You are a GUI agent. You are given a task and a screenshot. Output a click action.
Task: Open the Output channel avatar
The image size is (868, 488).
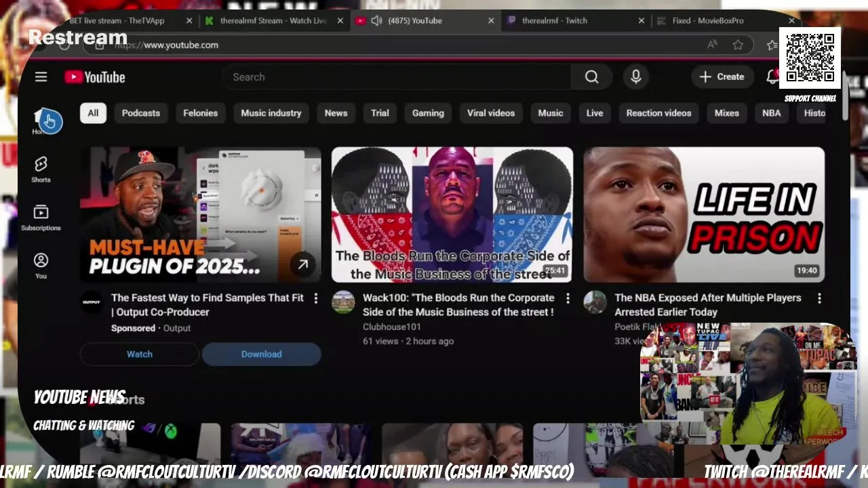(92, 302)
